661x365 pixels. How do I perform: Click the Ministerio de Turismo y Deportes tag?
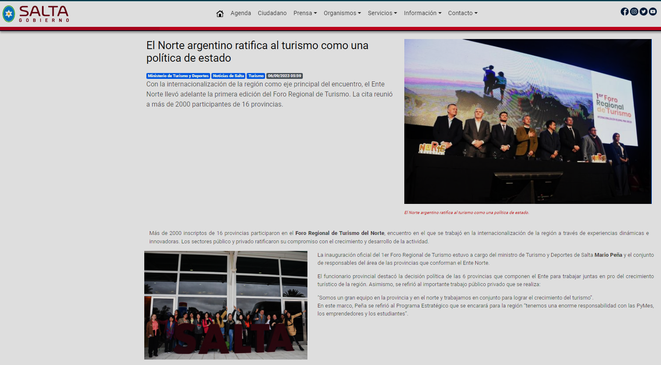pos(178,76)
